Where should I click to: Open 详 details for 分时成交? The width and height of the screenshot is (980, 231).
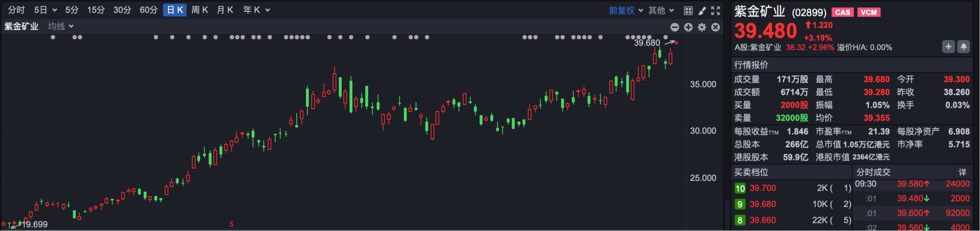tap(962, 172)
